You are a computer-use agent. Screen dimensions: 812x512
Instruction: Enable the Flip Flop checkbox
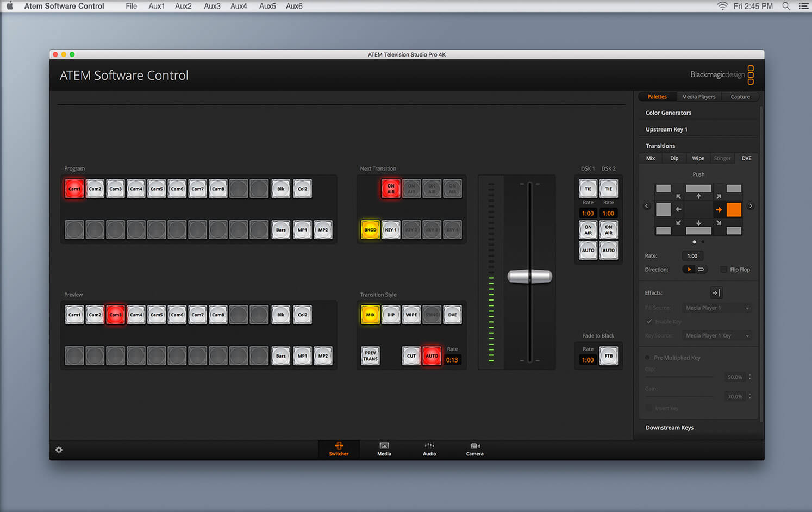click(x=723, y=270)
